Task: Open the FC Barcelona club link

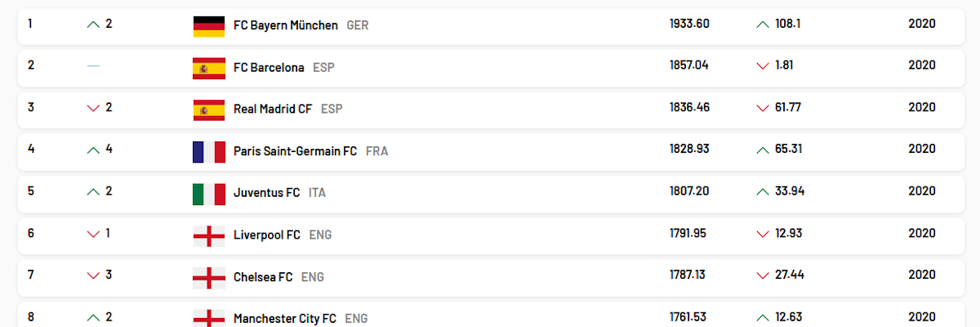Action: click(269, 67)
